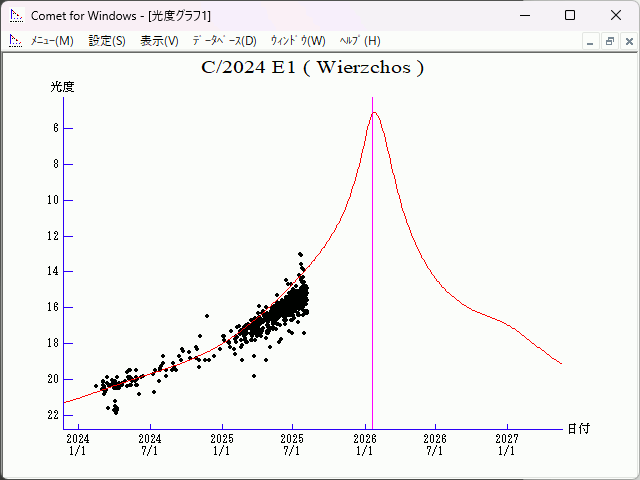The height and width of the screenshot is (480, 640).
Task: Maximize the Comet for Windows window
Action: point(570,15)
